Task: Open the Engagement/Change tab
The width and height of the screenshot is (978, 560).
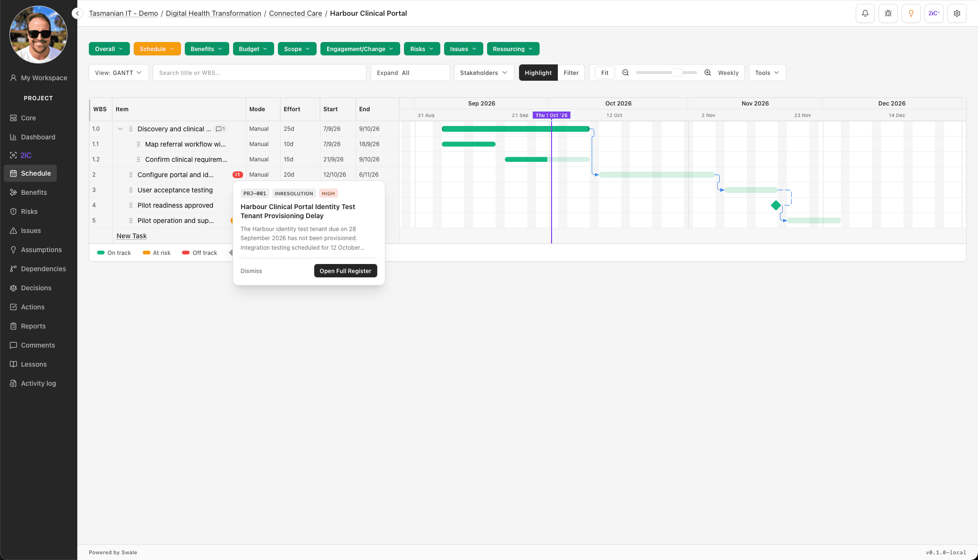Action: [360, 49]
